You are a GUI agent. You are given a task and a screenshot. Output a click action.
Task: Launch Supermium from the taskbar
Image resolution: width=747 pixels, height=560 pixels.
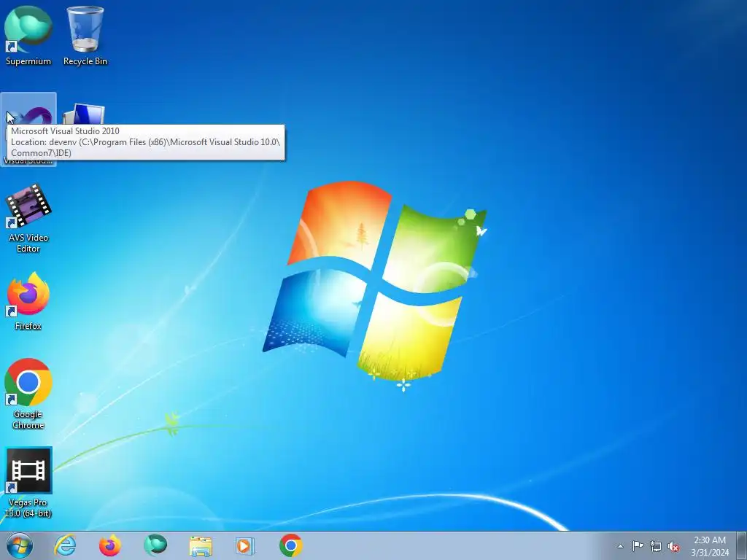click(155, 545)
